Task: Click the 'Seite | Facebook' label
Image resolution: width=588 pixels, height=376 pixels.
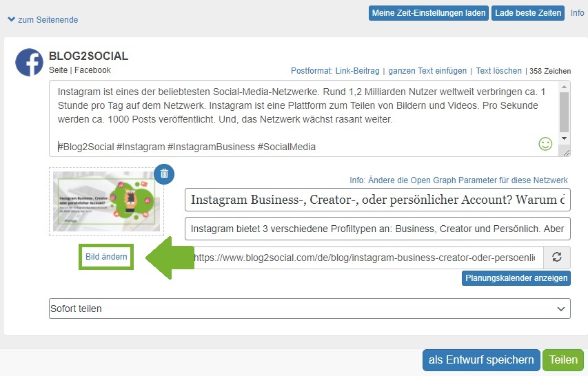Action: point(80,70)
